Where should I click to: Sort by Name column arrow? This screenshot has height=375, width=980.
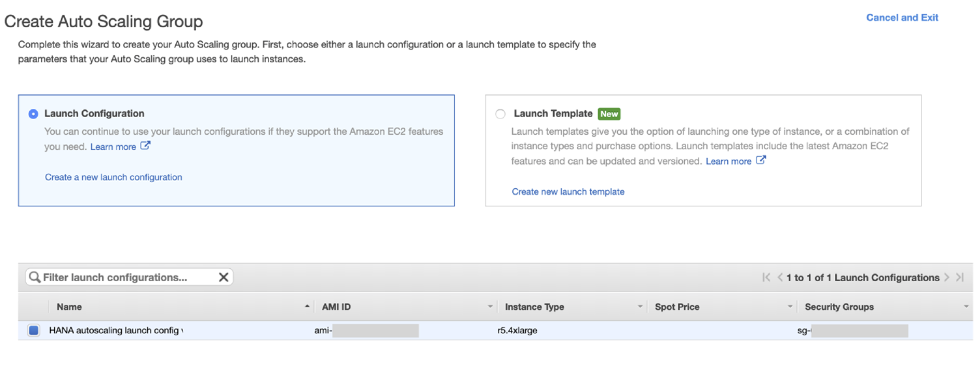click(307, 306)
